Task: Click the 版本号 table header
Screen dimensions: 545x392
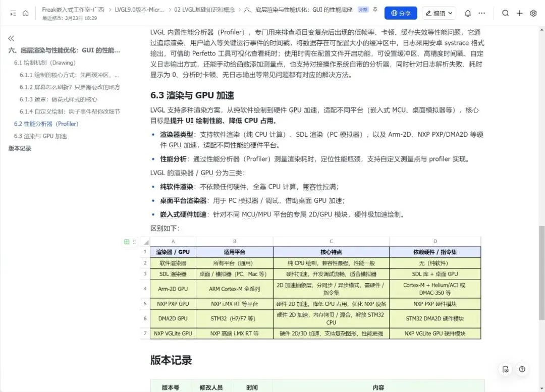Action: [171, 387]
